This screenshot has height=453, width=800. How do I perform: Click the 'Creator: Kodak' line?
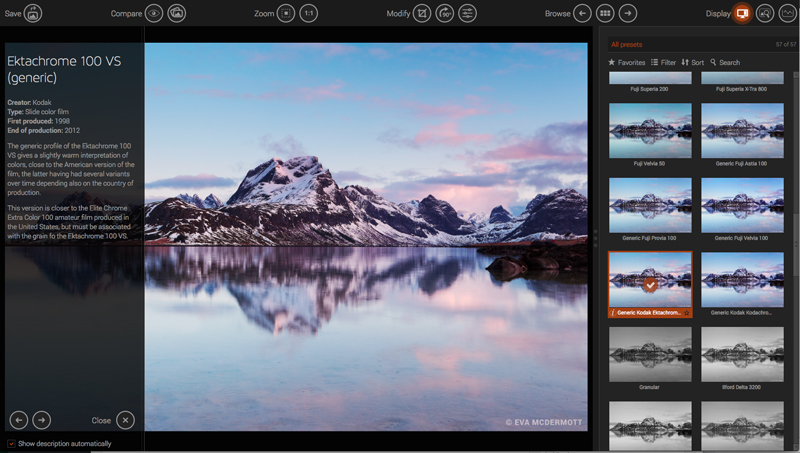(x=29, y=103)
